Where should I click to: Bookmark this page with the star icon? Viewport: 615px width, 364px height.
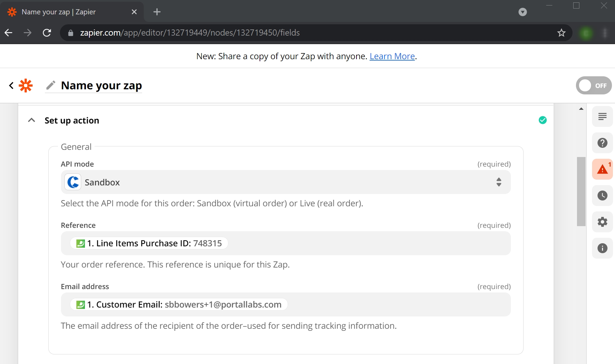[x=561, y=33]
